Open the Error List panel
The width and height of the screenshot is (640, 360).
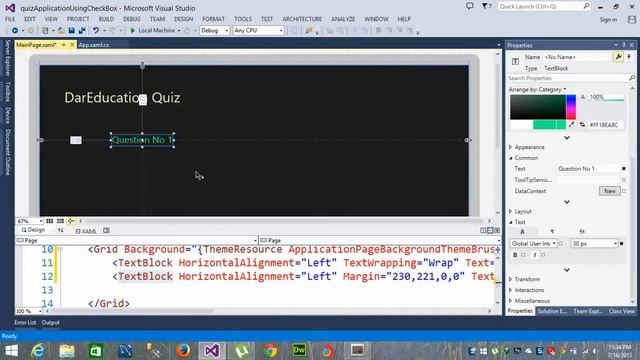(x=25, y=322)
